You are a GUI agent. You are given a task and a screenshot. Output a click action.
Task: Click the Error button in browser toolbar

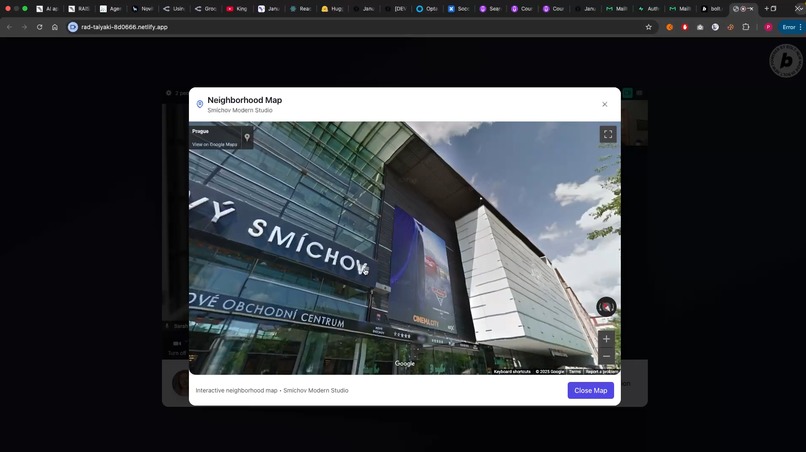click(789, 27)
